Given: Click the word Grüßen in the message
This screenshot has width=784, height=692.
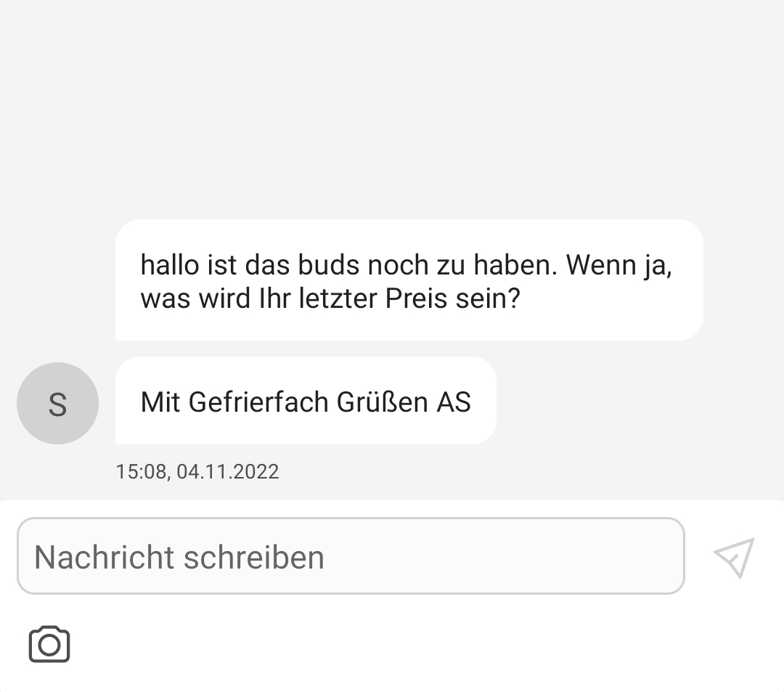Looking at the screenshot, I should pyautogui.click(x=383, y=402).
